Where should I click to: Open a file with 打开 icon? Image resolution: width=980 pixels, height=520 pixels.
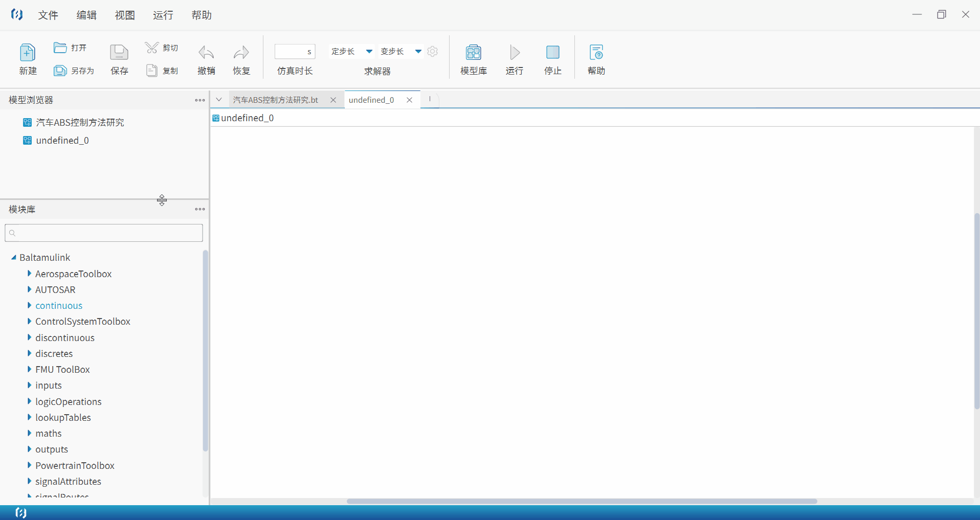click(x=60, y=48)
